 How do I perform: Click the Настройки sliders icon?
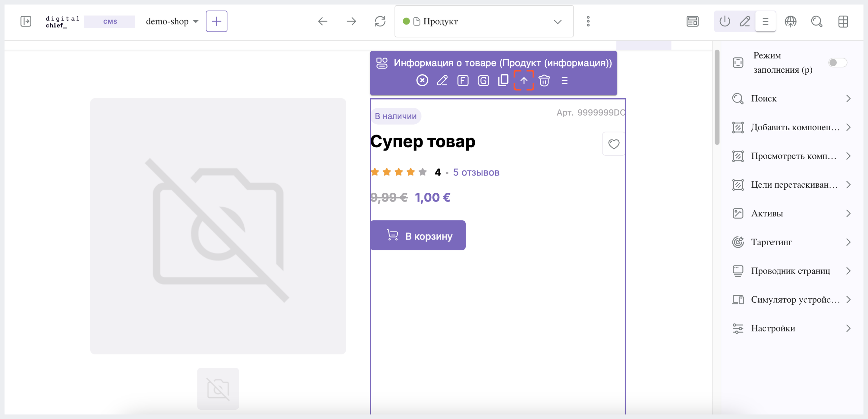(x=737, y=328)
